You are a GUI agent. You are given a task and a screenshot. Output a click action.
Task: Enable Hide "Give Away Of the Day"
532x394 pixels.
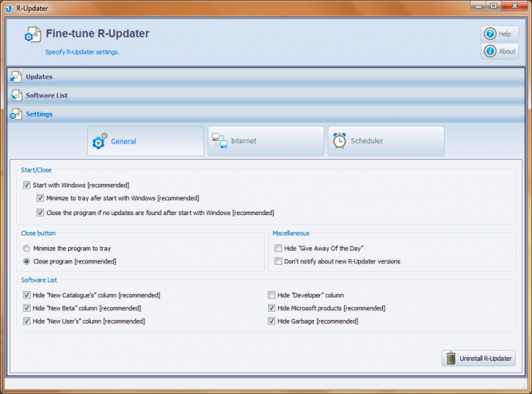[x=278, y=248]
